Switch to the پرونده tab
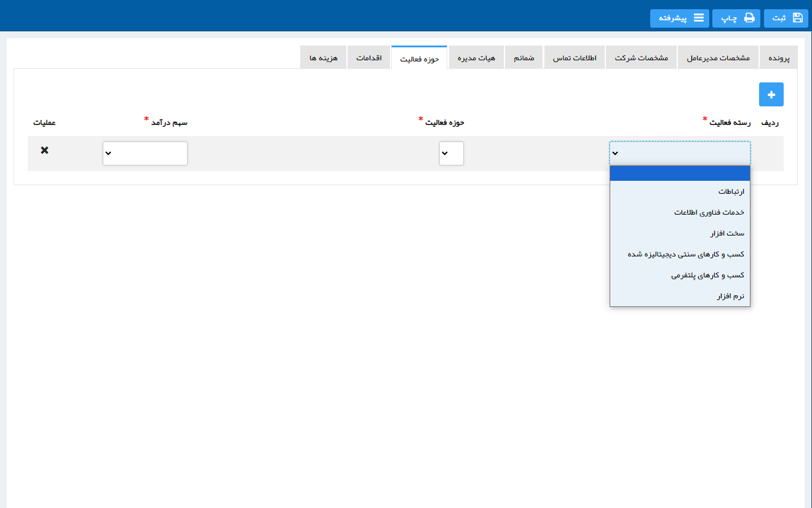Viewport: 812px width, 508px height. click(778, 57)
